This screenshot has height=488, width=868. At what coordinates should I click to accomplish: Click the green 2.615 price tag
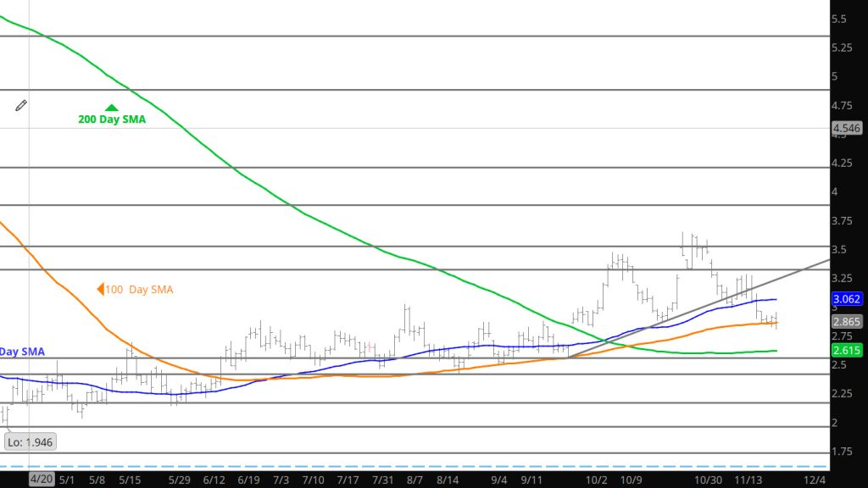(847, 351)
